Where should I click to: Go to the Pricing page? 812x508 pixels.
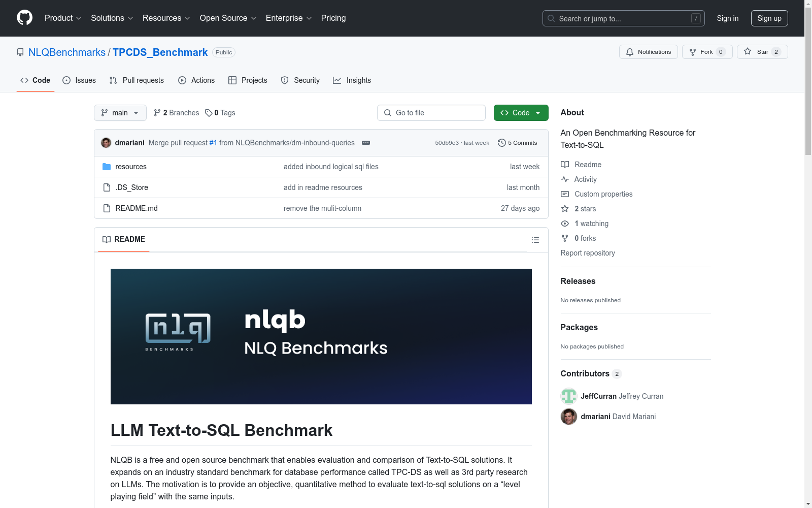[333, 18]
